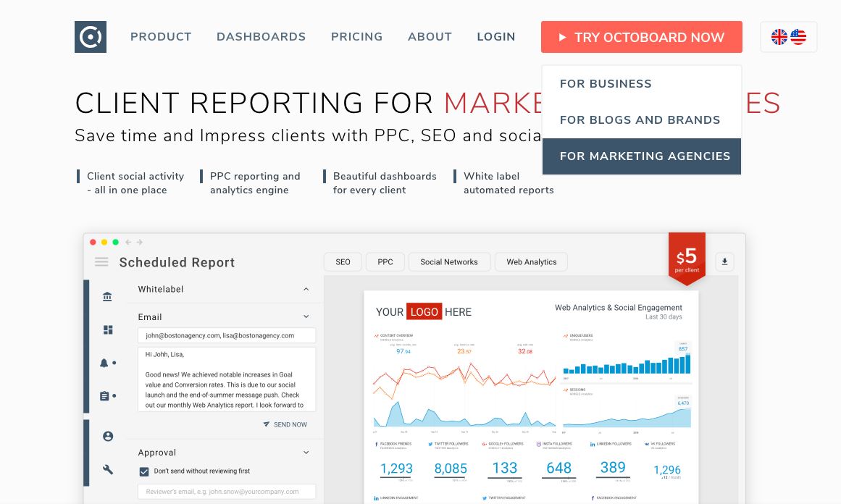Click the Instagram followers count 648
Screen dimensions: 841x504
tap(559, 468)
